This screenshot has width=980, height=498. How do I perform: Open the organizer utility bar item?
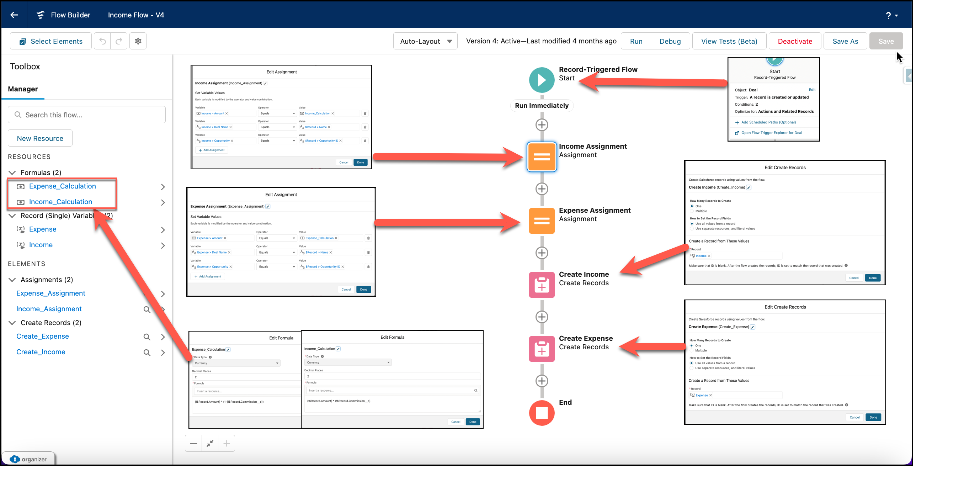tap(28, 459)
